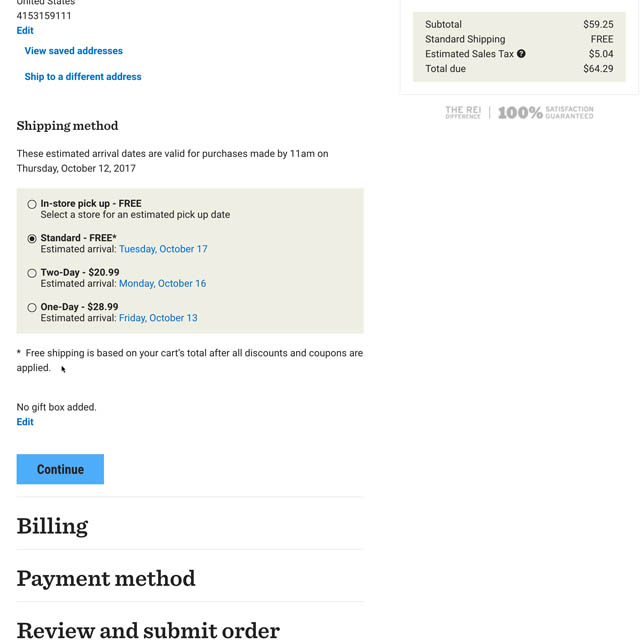The width and height of the screenshot is (640, 640).
Task: Open the Review and submit order section
Action: [x=148, y=630]
